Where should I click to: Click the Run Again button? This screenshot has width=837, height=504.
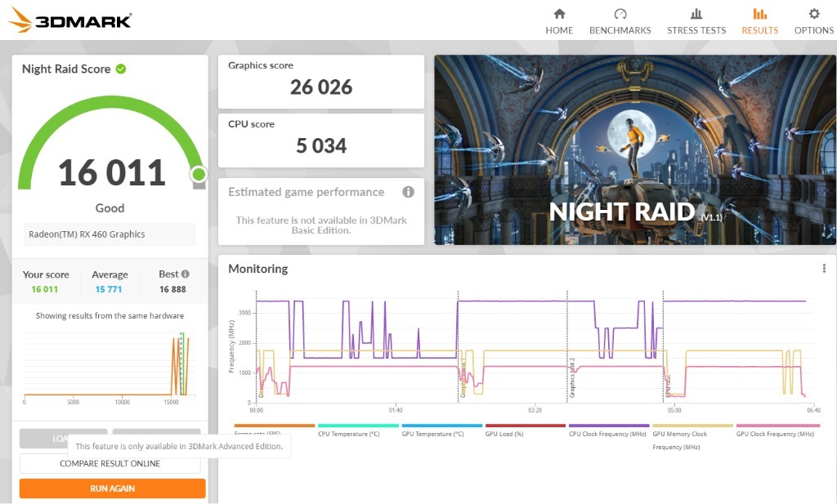(112, 488)
